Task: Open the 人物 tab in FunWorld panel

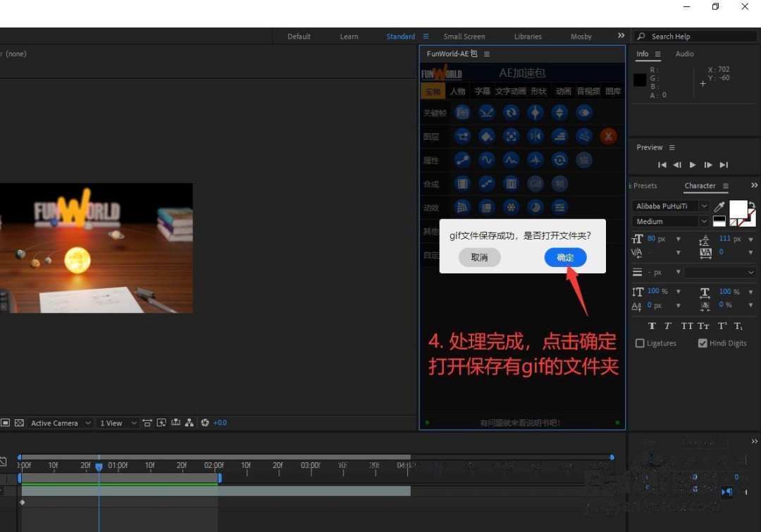Action: (457, 92)
